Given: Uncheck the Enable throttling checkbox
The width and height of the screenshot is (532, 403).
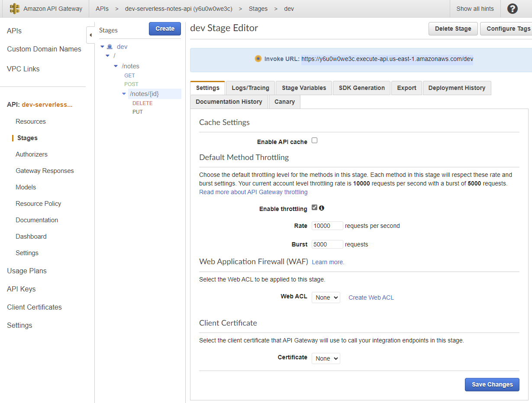Looking at the screenshot, I should coord(315,208).
